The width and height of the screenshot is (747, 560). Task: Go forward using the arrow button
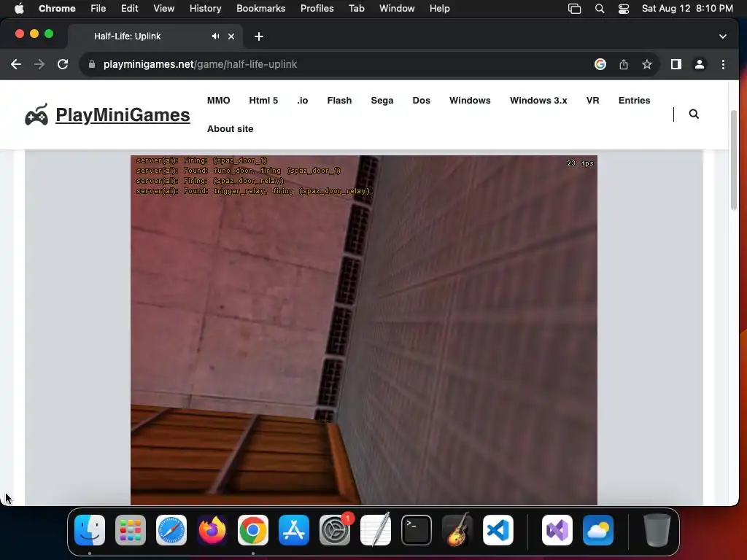pyautogui.click(x=39, y=64)
